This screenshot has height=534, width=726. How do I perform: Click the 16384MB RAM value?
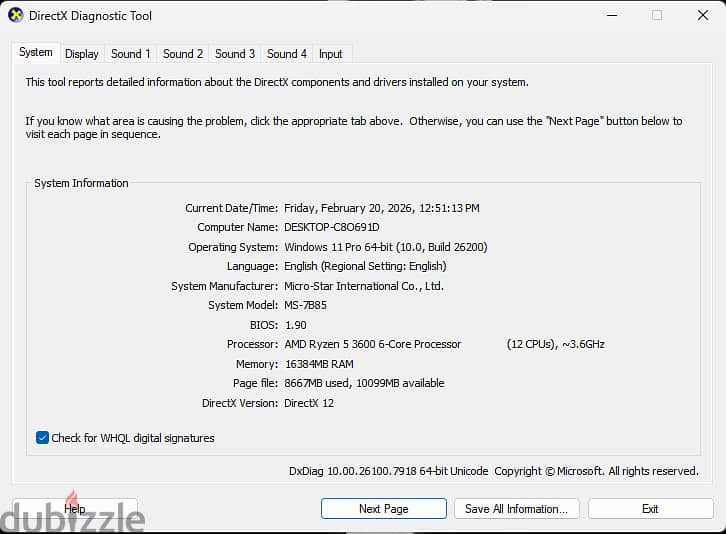tap(319, 364)
